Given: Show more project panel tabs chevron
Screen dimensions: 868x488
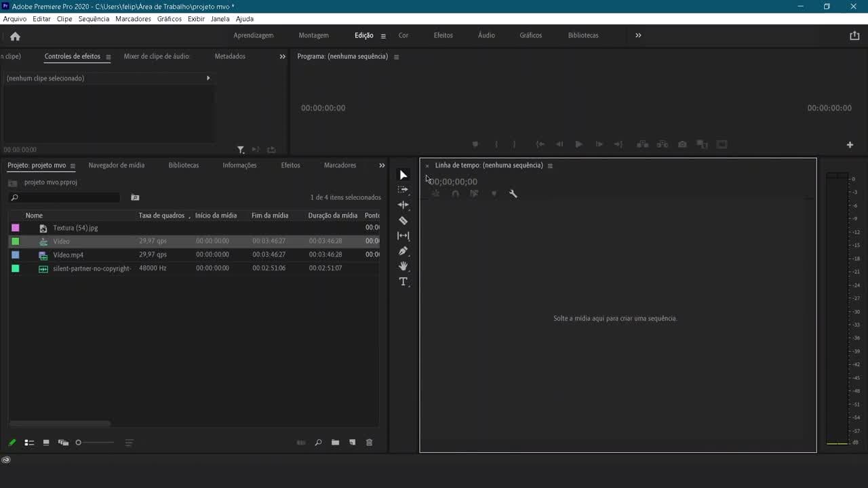Looking at the screenshot, I should (382, 165).
